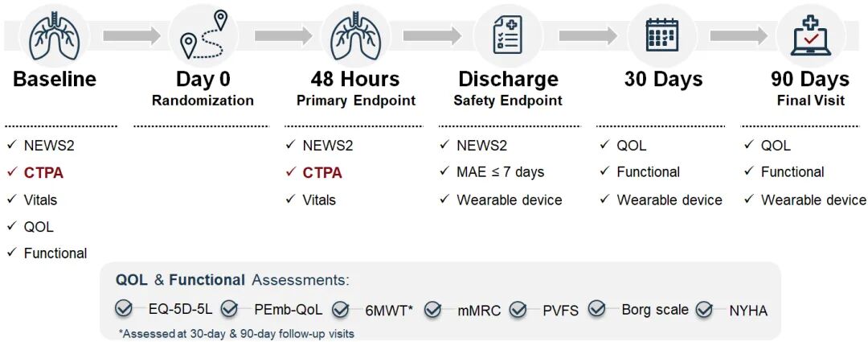Click the MAE ≤ 7 days item

point(500,172)
